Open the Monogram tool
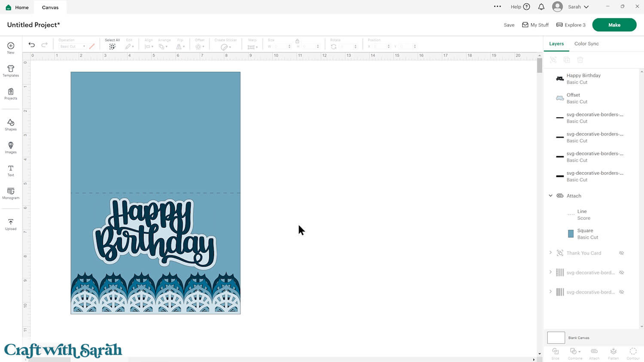The image size is (644, 362). (x=11, y=193)
